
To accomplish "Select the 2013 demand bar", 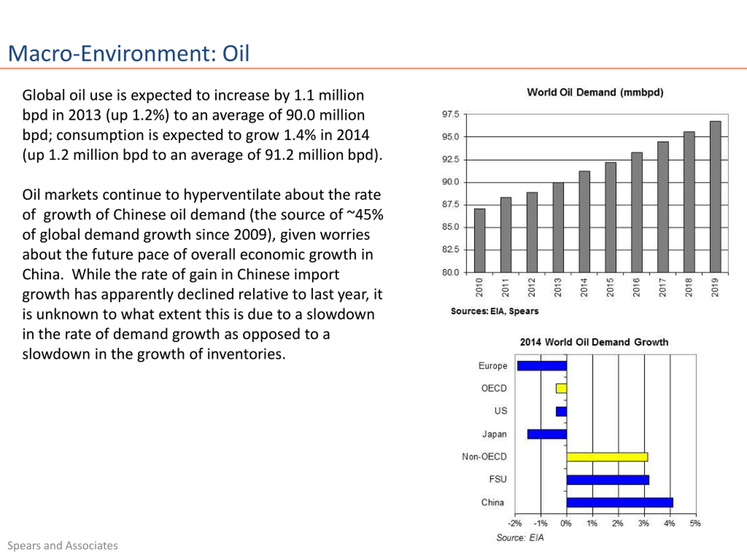I will pyautogui.click(x=558, y=227).
